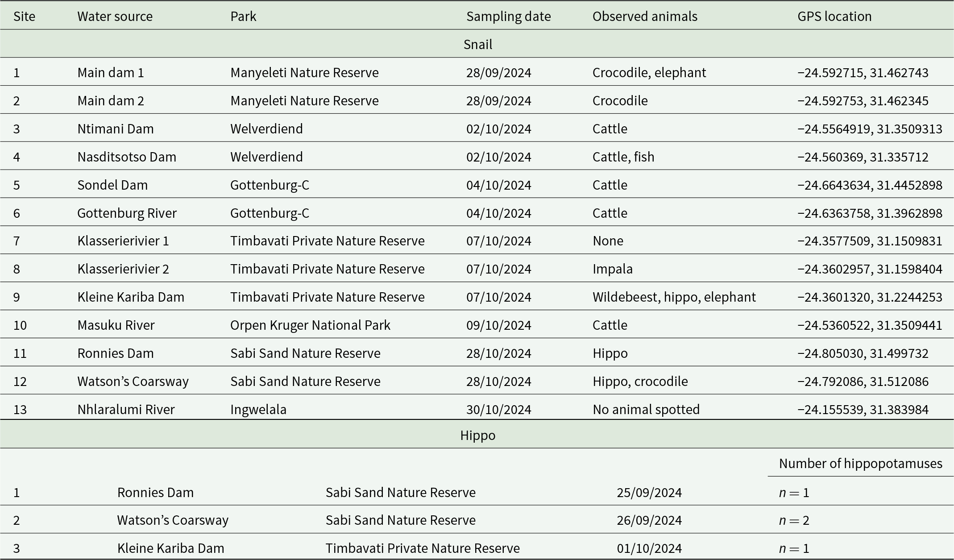954x560 pixels.
Task: Select the Klasserierivier 2 cell
Action: point(123,269)
